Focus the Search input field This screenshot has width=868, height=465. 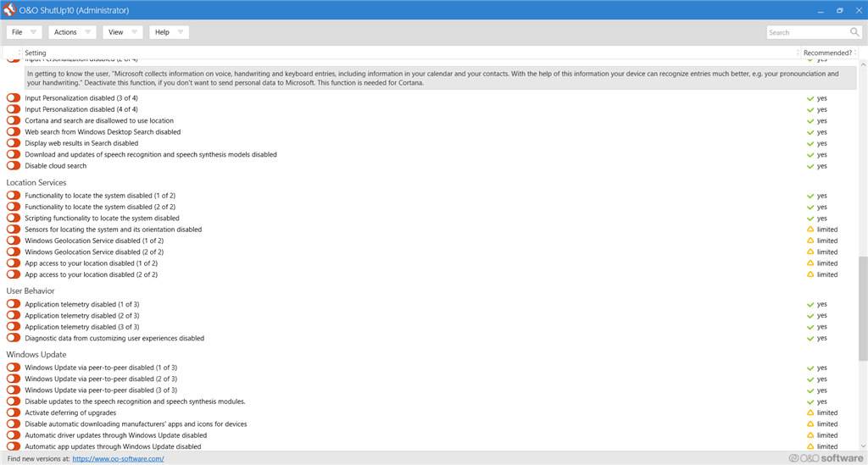tap(808, 32)
